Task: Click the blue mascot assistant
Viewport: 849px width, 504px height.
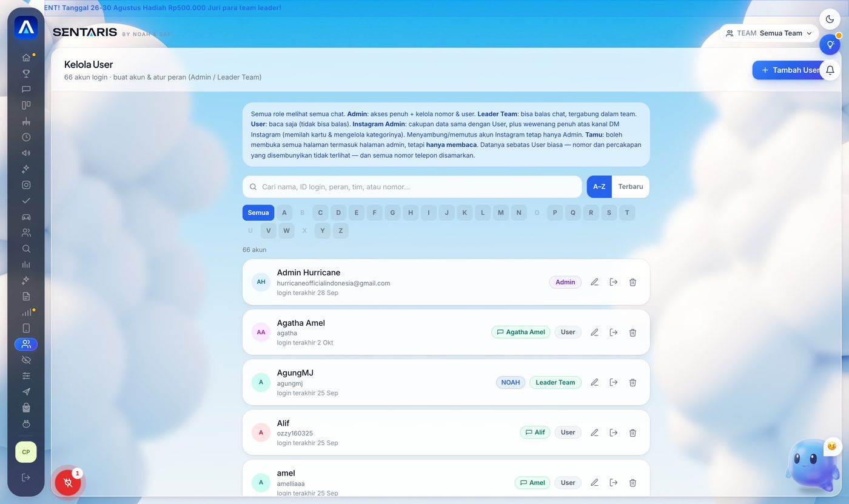Action: pyautogui.click(x=812, y=466)
